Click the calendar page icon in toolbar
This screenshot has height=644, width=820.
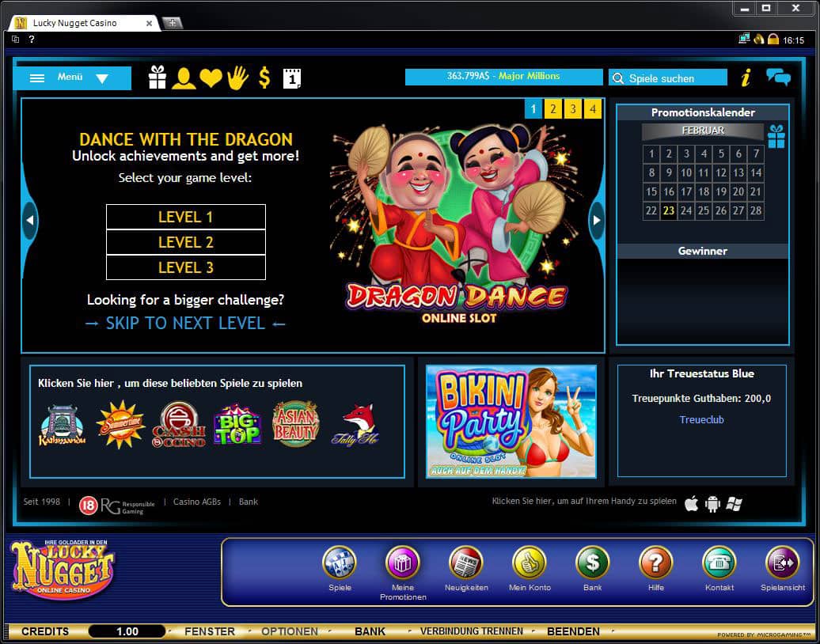click(x=292, y=78)
